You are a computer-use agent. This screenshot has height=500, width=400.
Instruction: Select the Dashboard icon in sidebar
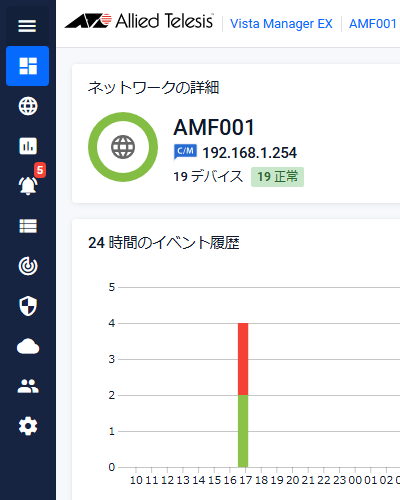click(28, 66)
